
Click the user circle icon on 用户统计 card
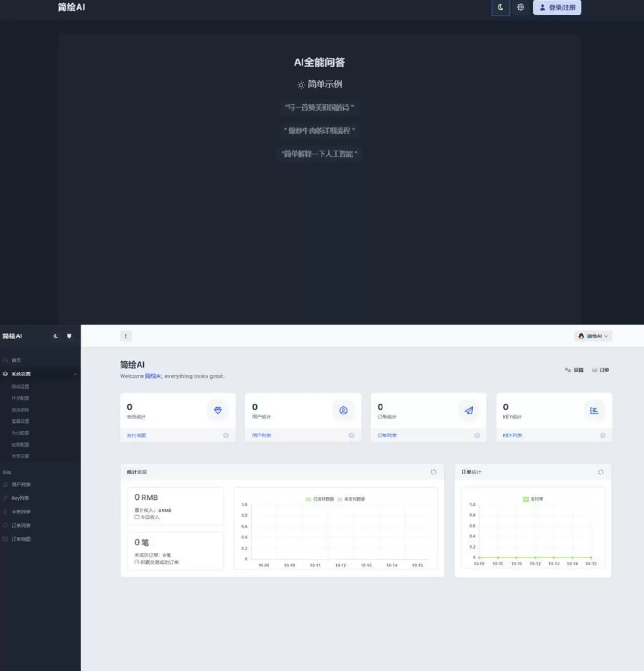[343, 411]
